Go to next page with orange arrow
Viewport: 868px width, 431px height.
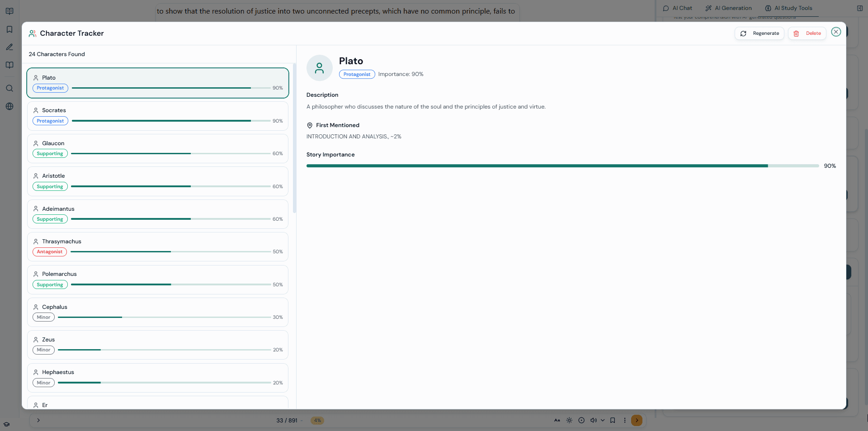[637, 420]
